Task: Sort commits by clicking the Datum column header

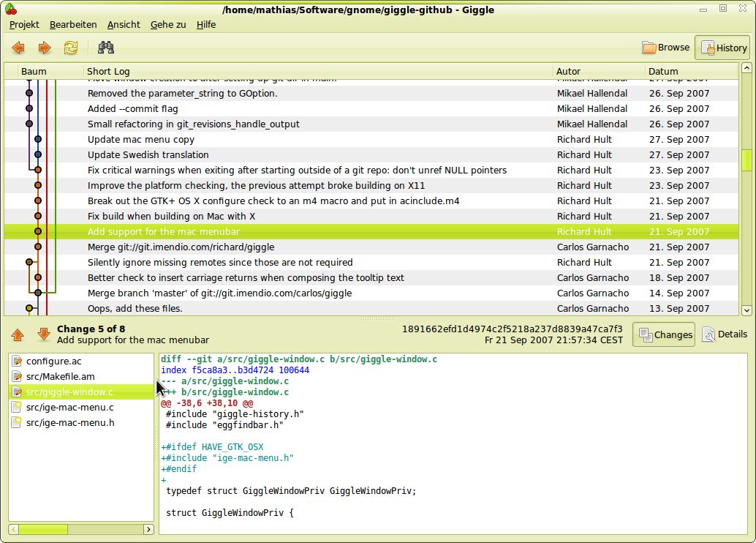Action: [662, 71]
